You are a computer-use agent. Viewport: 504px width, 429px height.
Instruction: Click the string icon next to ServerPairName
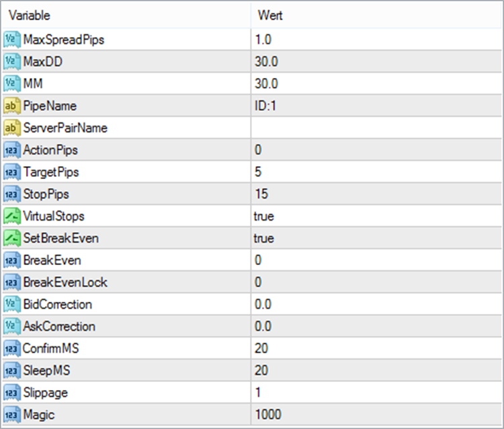(11, 128)
